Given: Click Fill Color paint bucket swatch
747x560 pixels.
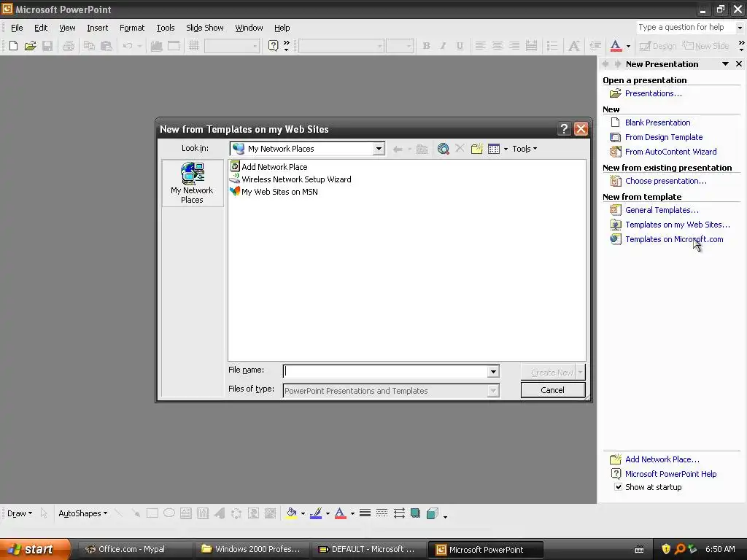Looking at the screenshot, I should click(291, 513).
